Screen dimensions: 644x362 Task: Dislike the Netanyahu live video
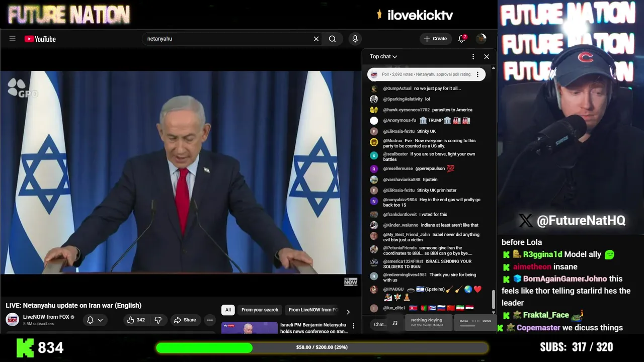(158, 320)
